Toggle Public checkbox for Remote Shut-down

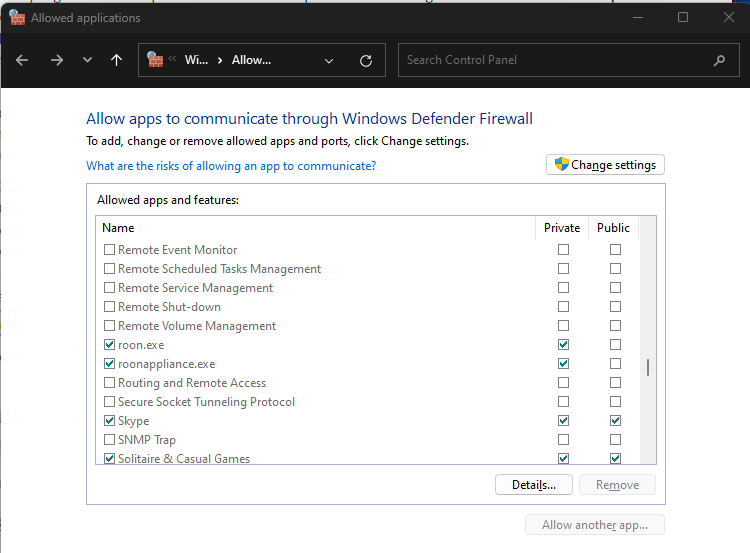coord(616,307)
